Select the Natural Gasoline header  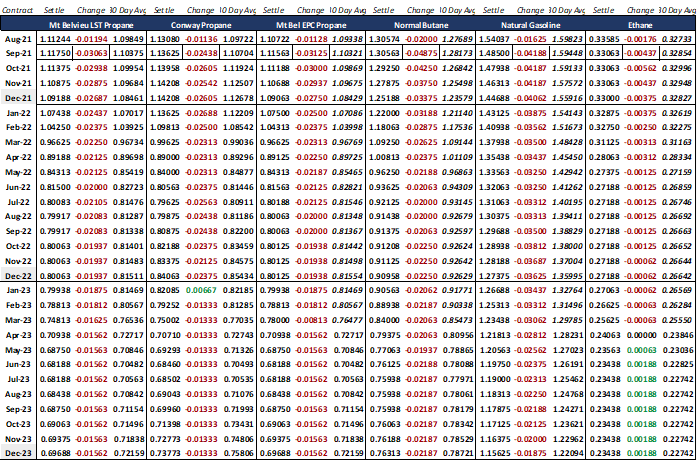(x=530, y=25)
